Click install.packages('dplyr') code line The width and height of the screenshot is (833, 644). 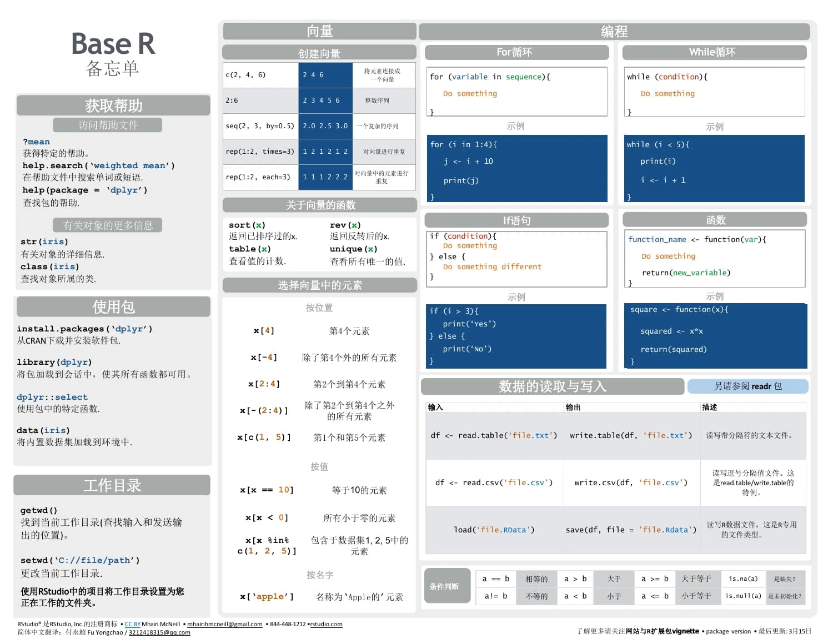(84, 329)
